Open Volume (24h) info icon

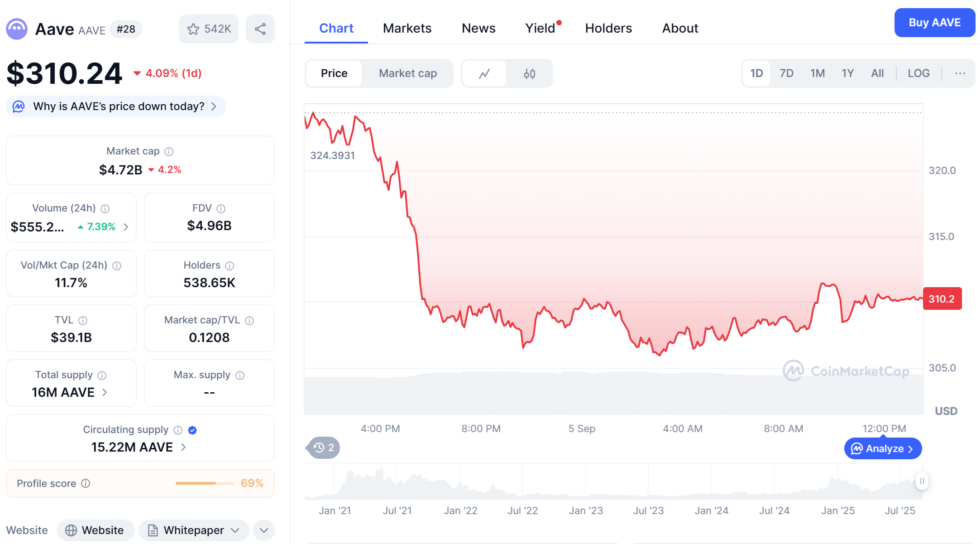click(105, 208)
